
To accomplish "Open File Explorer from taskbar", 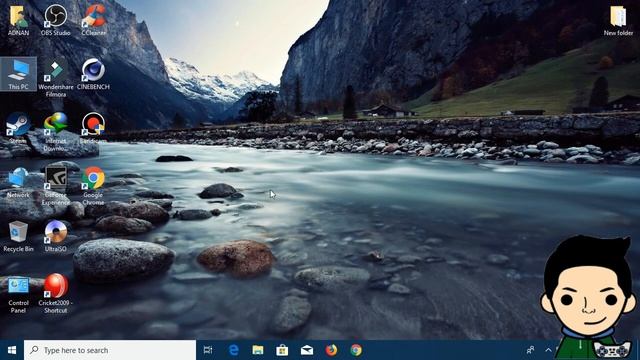I will tap(258, 350).
